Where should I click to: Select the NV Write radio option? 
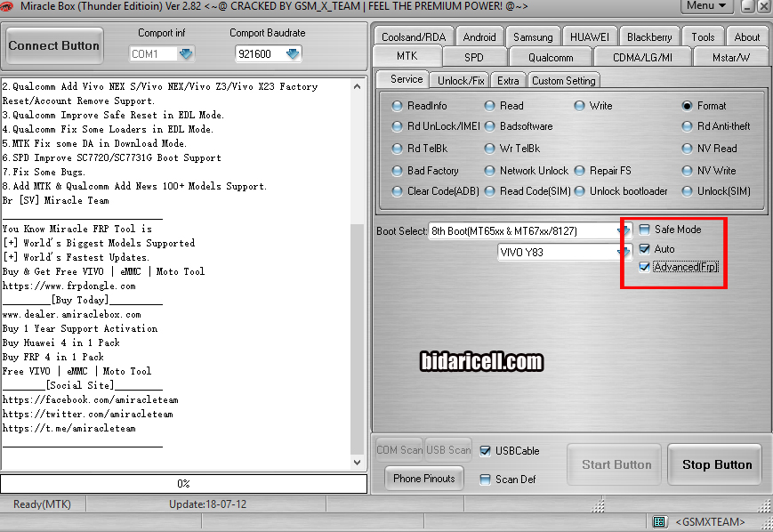(x=709, y=171)
